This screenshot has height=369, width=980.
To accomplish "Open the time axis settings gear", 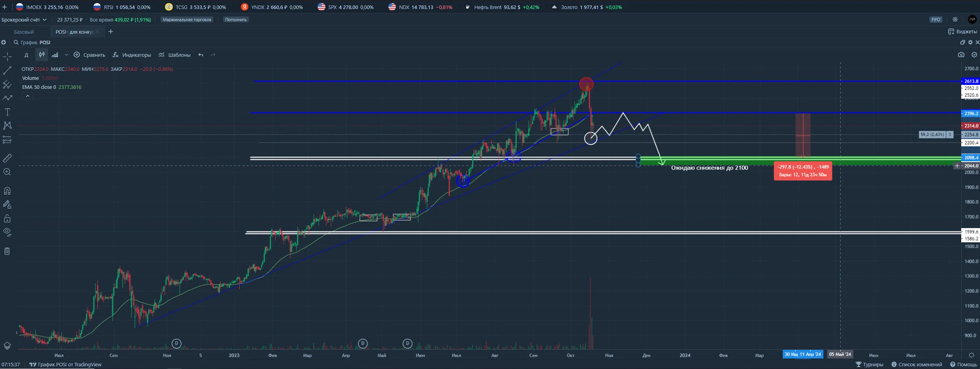I will 971,355.
